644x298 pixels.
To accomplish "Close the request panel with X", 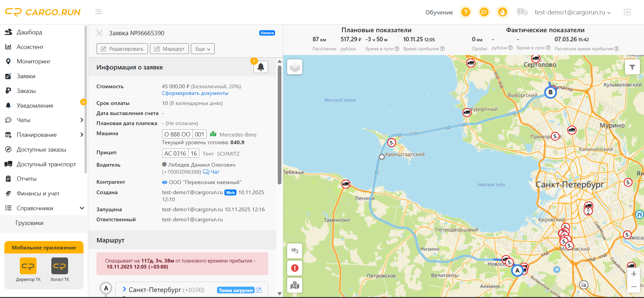I will pyautogui.click(x=99, y=33).
